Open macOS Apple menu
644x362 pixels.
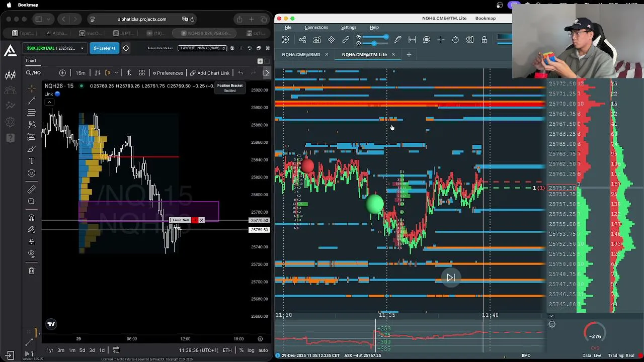9,5
